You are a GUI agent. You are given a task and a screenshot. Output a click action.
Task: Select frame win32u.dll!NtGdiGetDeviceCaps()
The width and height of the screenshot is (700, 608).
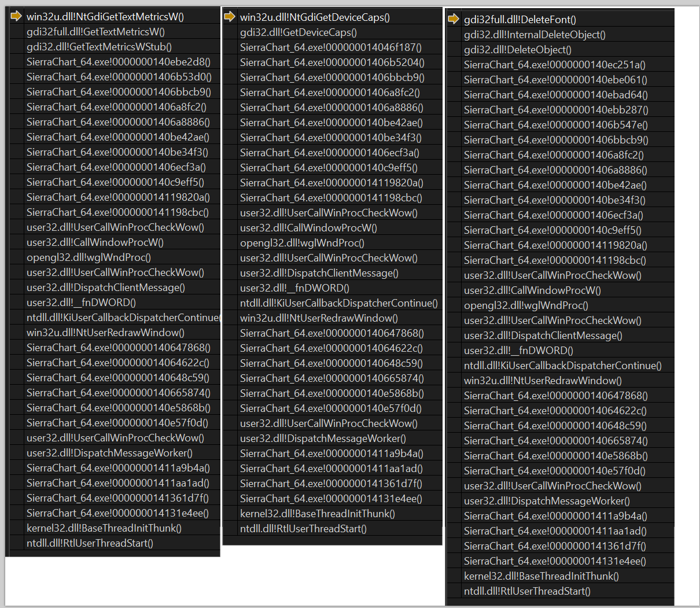315,17
